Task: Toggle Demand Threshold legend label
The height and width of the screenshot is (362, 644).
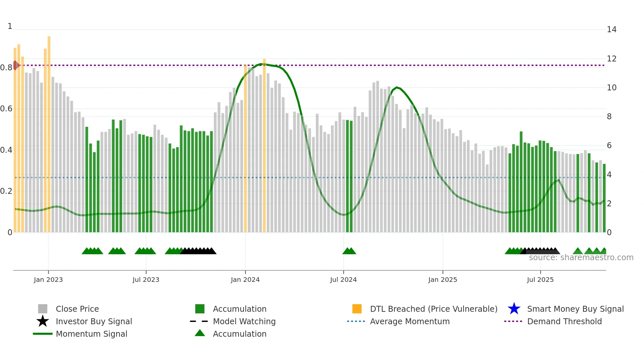Action: point(564,321)
